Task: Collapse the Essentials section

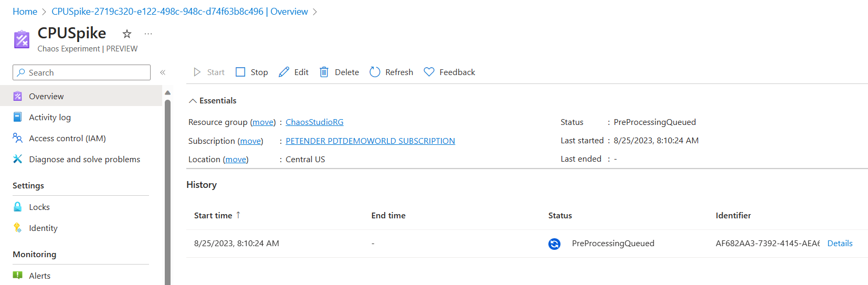Action: tap(193, 101)
